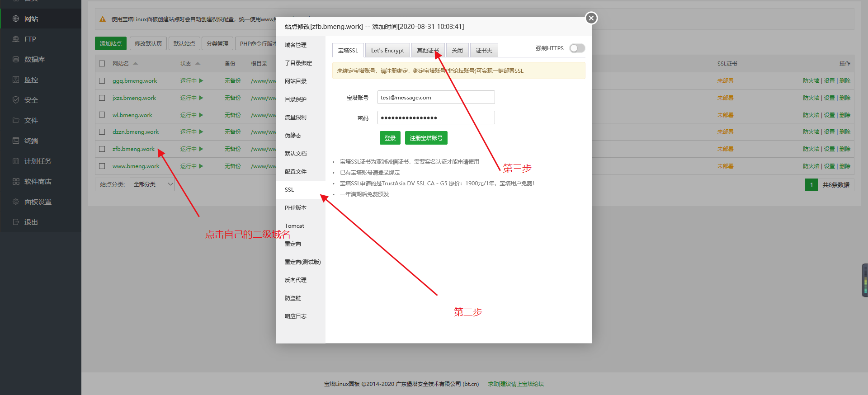
Task: Open FTP via its sidebar icon
Action: 16,39
